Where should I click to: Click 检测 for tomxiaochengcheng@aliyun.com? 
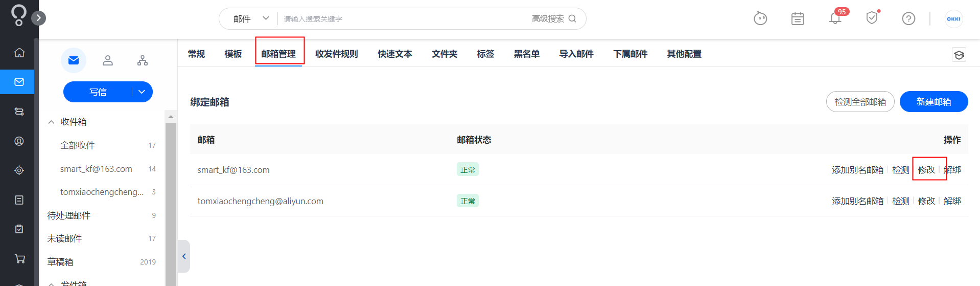tap(901, 201)
